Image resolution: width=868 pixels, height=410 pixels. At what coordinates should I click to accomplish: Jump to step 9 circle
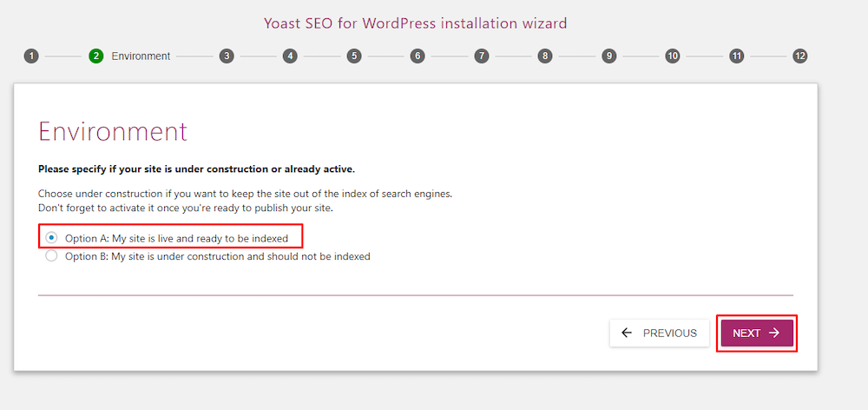609,56
